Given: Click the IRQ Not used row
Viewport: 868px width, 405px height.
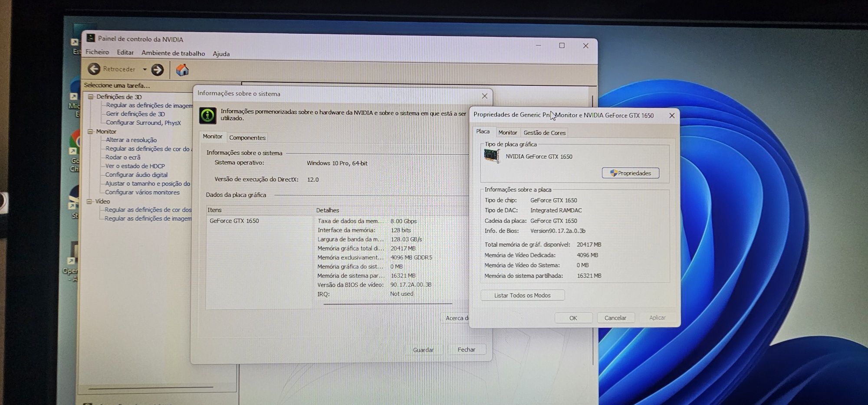Looking at the screenshot, I should pos(365,294).
